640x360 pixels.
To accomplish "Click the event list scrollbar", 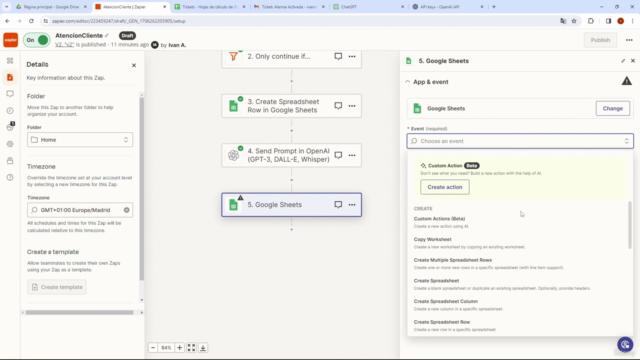I will 630,224.
